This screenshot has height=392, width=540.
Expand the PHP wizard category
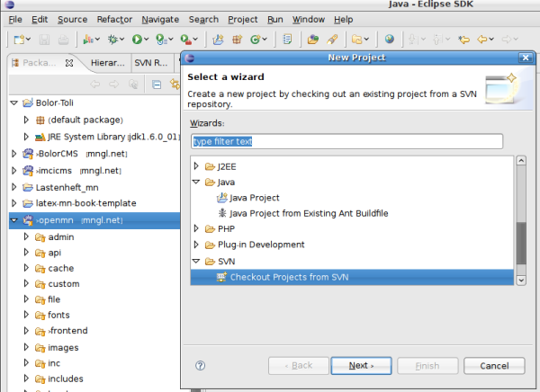point(196,228)
